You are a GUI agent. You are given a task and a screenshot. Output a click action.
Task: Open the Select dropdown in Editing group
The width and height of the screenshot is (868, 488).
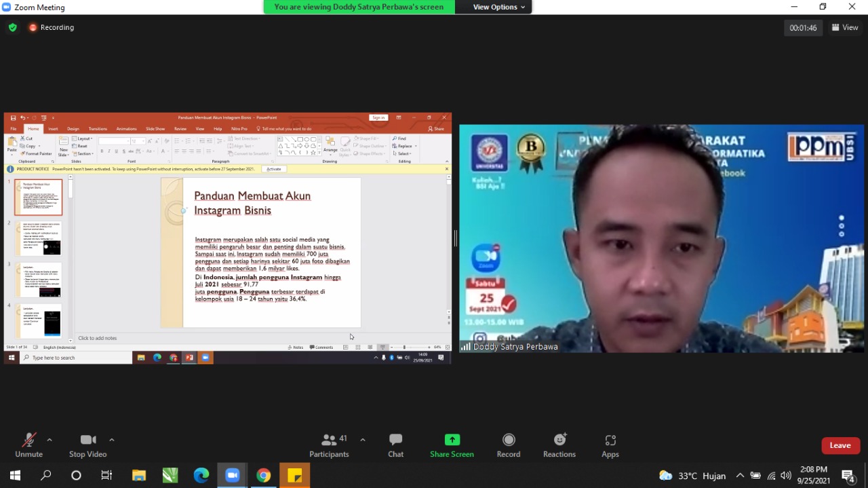point(402,153)
